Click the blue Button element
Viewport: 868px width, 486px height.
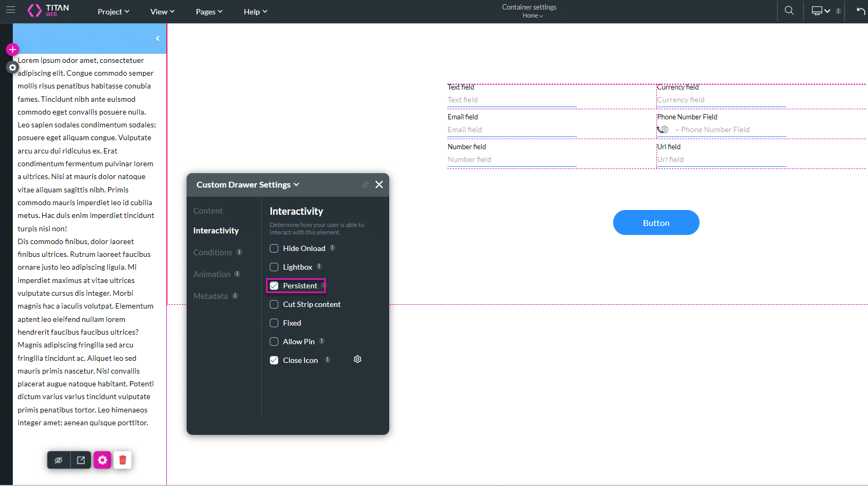point(656,223)
